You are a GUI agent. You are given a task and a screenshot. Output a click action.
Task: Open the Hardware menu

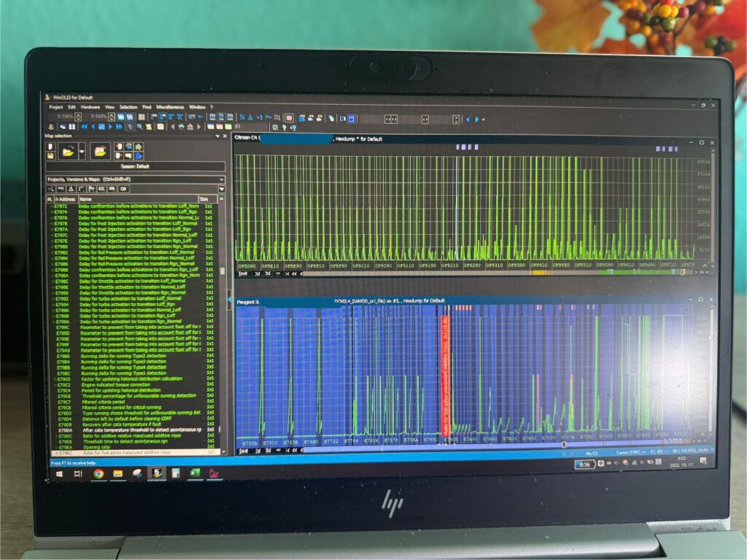pyautogui.click(x=90, y=107)
